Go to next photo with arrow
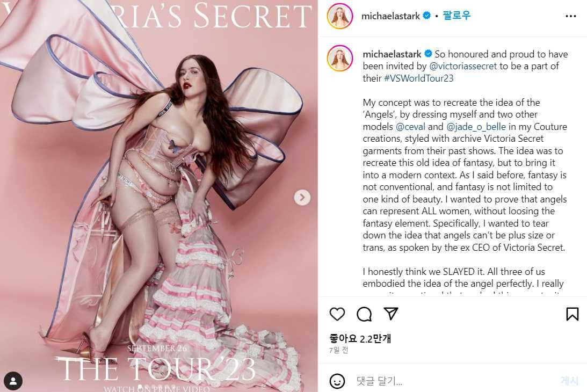The image size is (587, 392). (302, 198)
